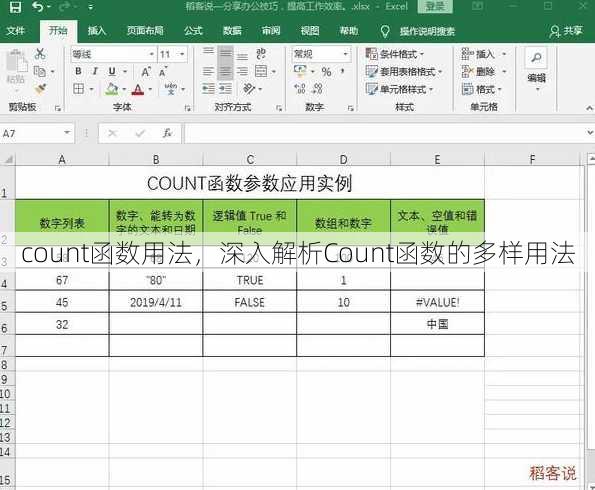Image resolution: width=595 pixels, height=490 pixels.
Task: Click the Decrease Indent icon
Action: (x=208, y=89)
